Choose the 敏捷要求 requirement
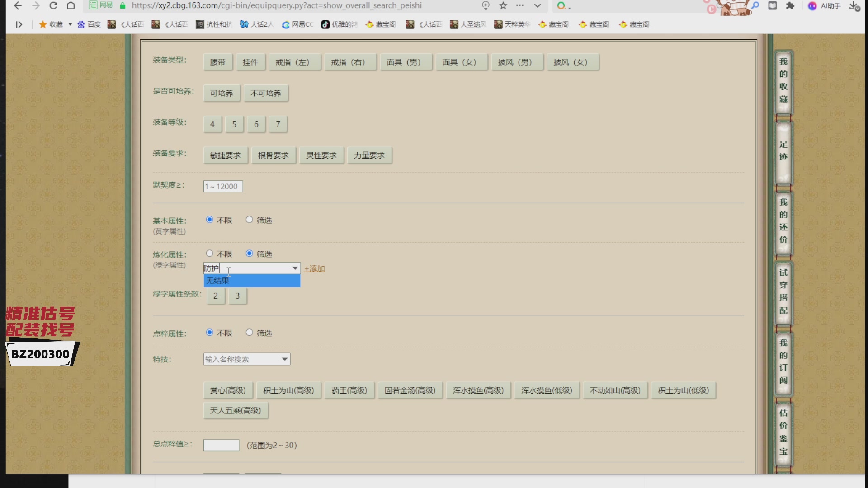The height and width of the screenshot is (488, 868). [226, 155]
